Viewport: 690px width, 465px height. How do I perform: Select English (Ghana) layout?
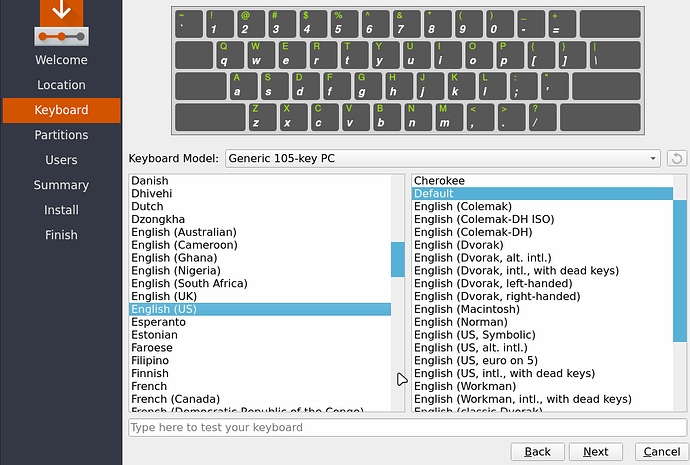click(260, 258)
